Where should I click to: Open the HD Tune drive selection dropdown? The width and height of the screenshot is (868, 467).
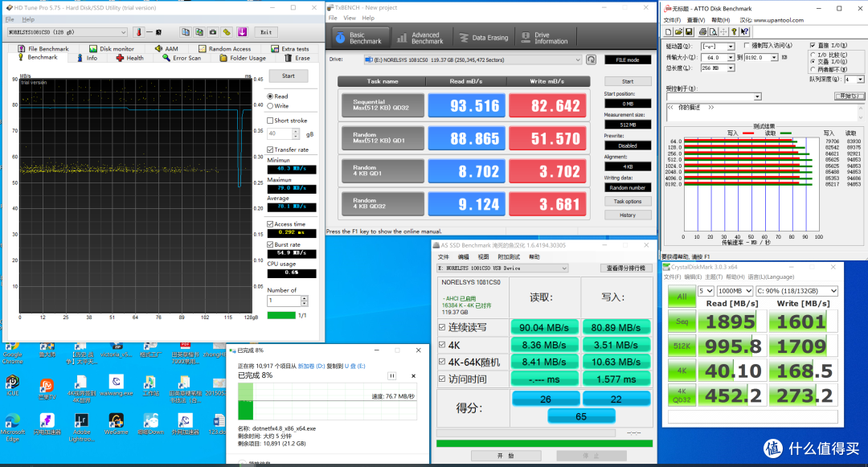point(68,32)
